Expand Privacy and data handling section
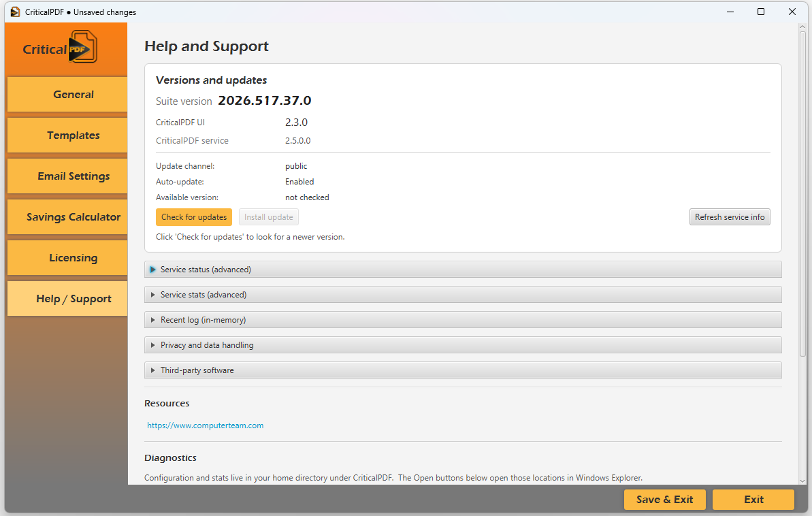Image resolution: width=812 pixels, height=516 pixels. 462,345
